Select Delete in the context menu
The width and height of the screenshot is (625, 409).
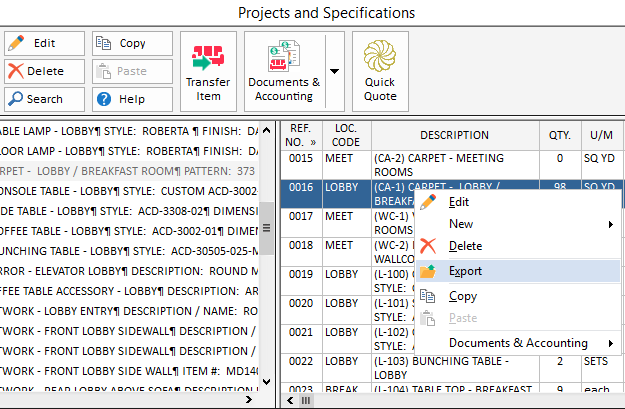tap(465, 246)
